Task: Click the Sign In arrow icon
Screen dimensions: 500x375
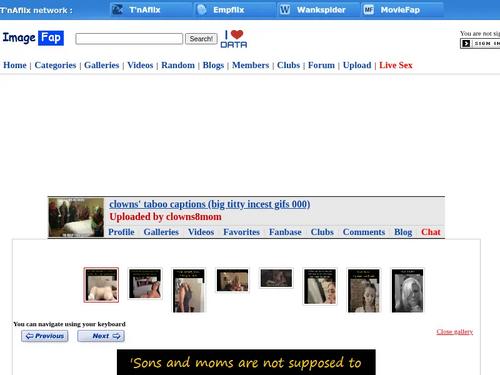Action: click(466, 43)
